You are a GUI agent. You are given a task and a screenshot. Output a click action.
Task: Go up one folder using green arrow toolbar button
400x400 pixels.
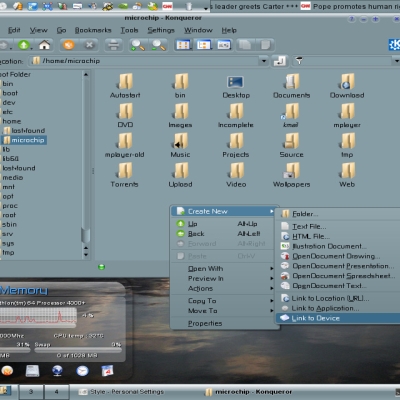tap(23, 45)
